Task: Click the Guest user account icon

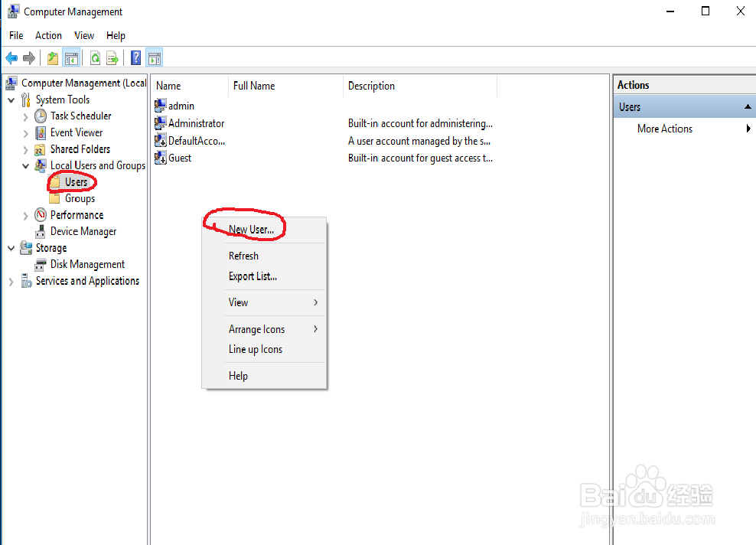Action: (160, 158)
